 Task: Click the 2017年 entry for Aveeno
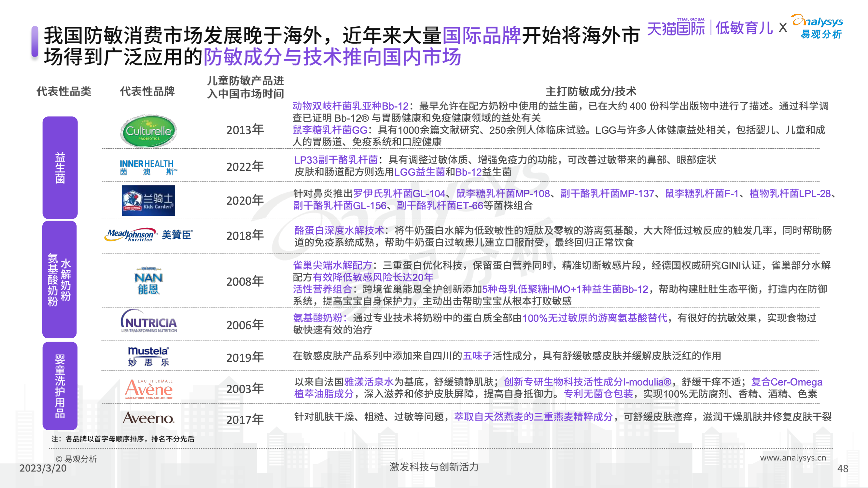(245, 420)
